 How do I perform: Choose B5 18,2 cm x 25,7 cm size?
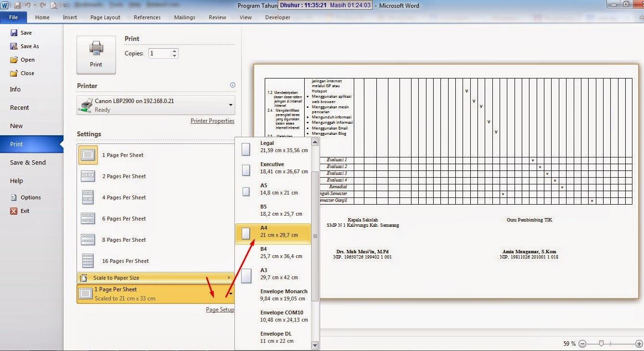(273, 210)
